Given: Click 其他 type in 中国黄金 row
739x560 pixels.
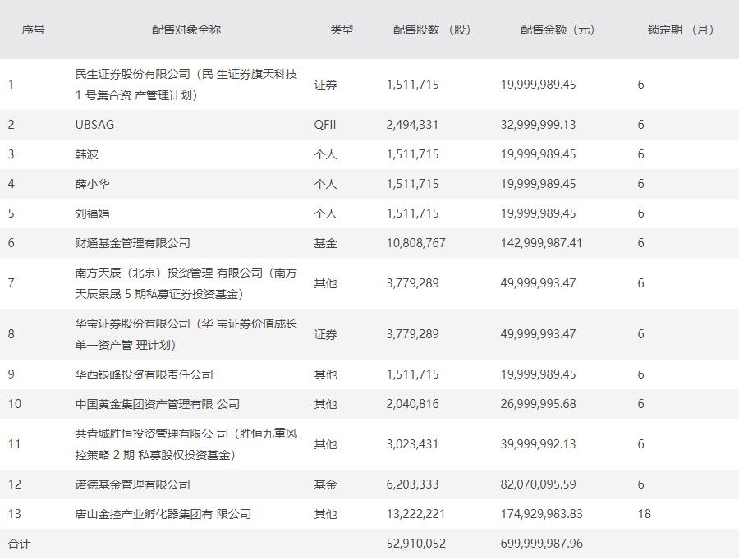Looking at the screenshot, I should coord(325,404).
